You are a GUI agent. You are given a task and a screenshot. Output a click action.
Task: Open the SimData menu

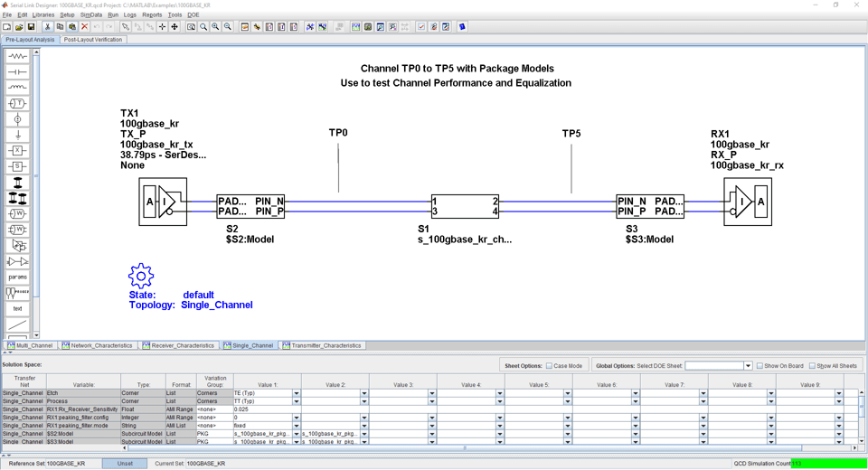click(90, 15)
